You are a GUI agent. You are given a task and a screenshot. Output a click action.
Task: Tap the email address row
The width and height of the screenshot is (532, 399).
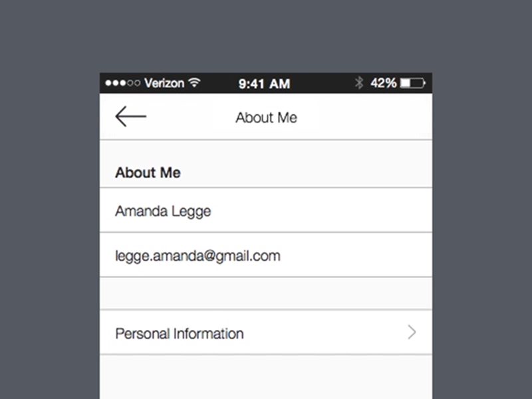click(x=266, y=255)
